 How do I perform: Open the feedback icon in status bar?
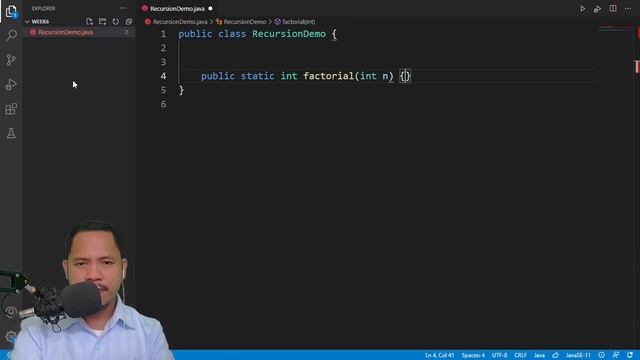[616, 355]
